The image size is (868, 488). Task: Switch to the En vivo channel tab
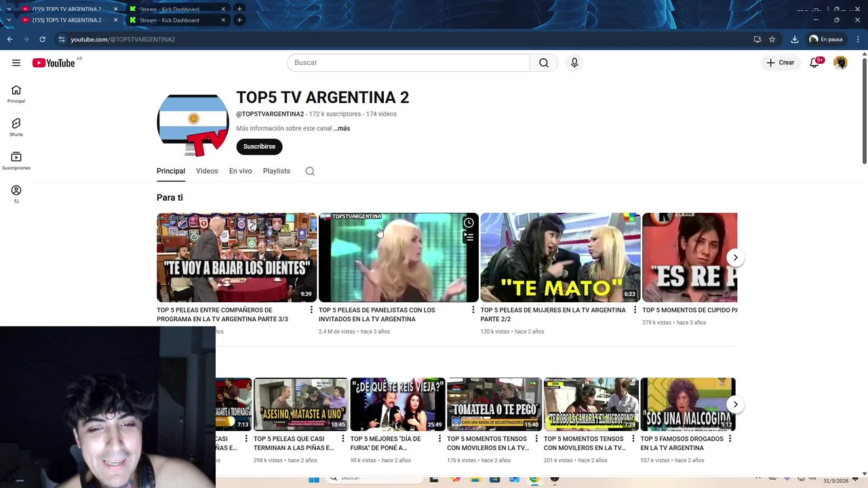coord(240,171)
